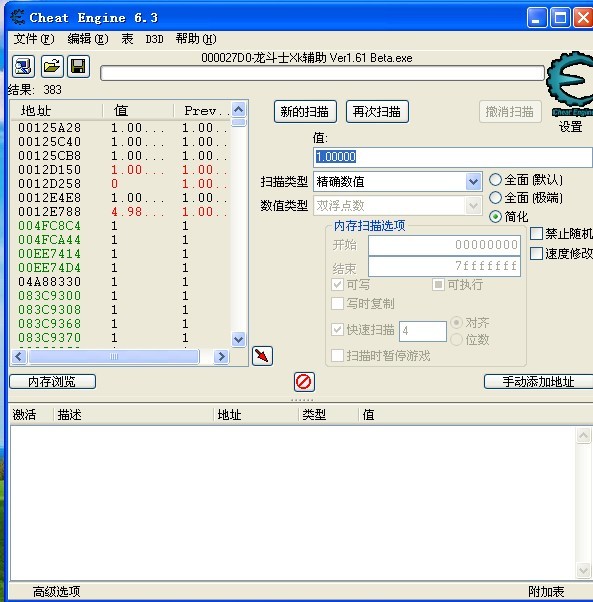The width and height of the screenshot is (593, 602).
Task: Open the process list computer icon
Action: pyautogui.click(x=23, y=66)
